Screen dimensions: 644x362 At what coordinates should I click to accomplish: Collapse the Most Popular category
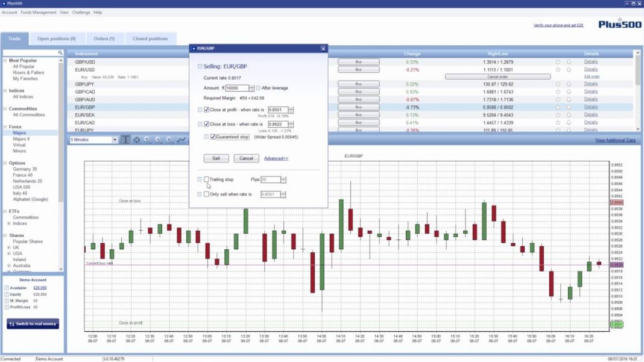coord(5,60)
